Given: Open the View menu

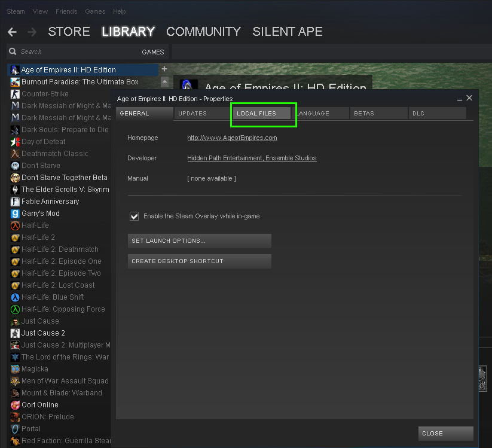Looking at the screenshot, I should [40, 11].
